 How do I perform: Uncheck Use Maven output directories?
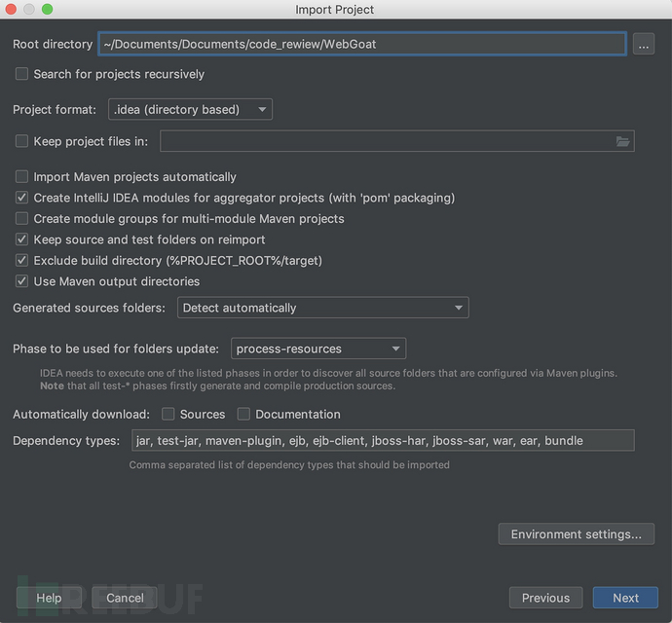(21, 281)
